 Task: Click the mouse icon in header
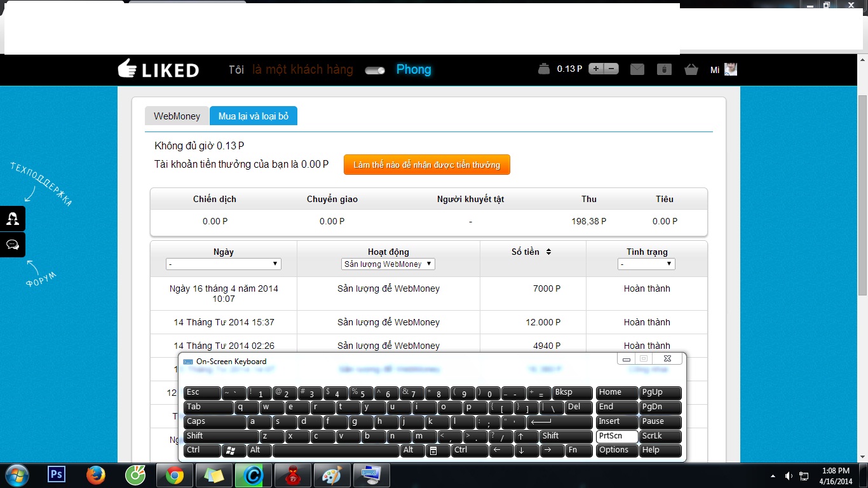point(664,69)
